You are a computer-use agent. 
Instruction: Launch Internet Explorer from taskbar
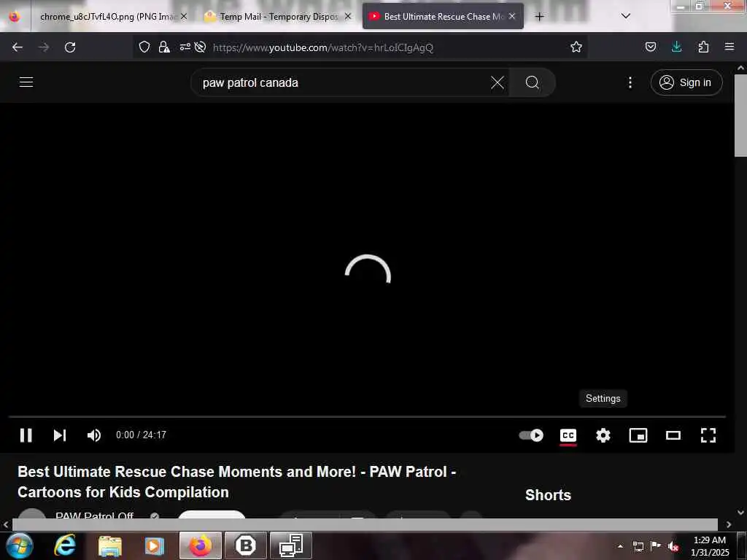tap(65, 545)
